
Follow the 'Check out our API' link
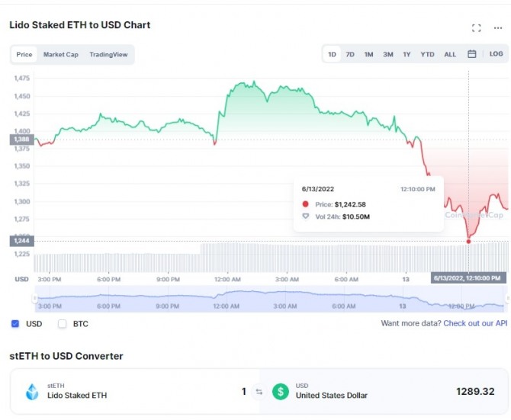(475, 324)
